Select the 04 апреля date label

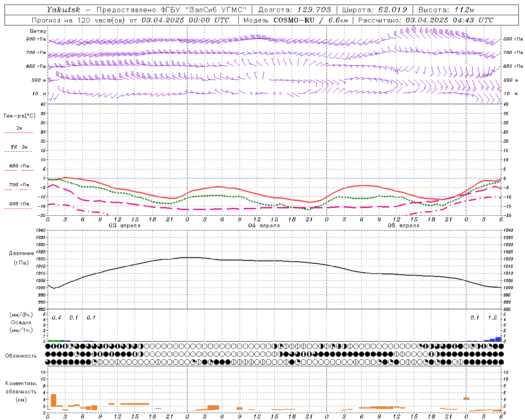pos(264,226)
